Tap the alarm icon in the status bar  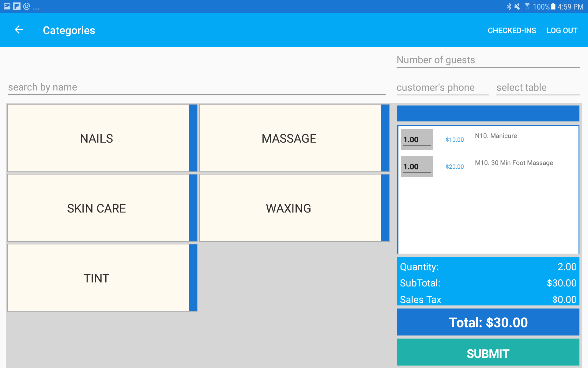[26, 6]
